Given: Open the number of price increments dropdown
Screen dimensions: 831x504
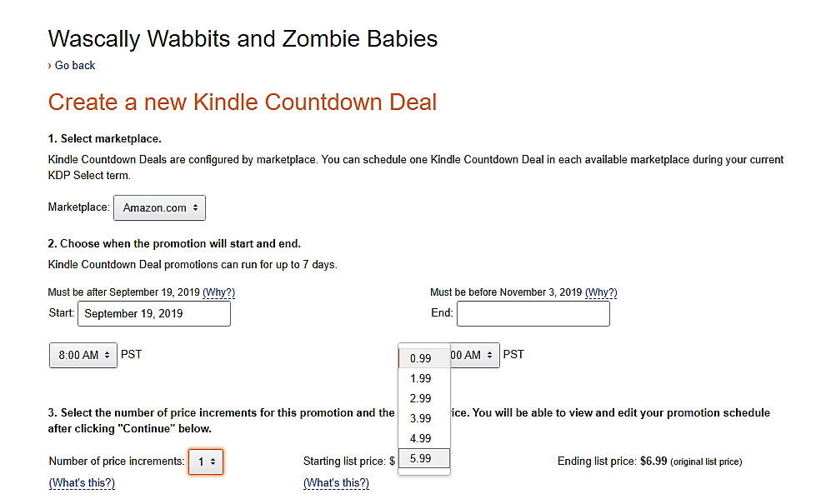Looking at the screenshot, I should click(206, 462).
